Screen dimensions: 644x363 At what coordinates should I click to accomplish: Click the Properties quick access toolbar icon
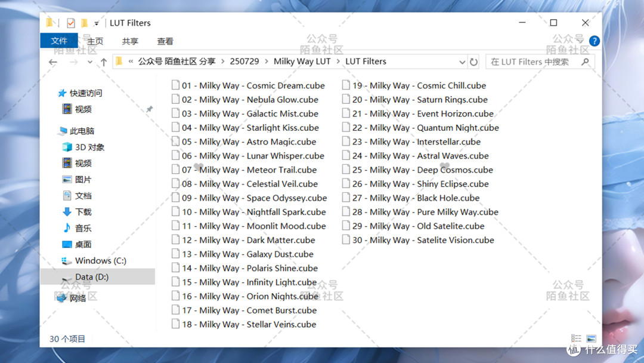coord(70,23)
